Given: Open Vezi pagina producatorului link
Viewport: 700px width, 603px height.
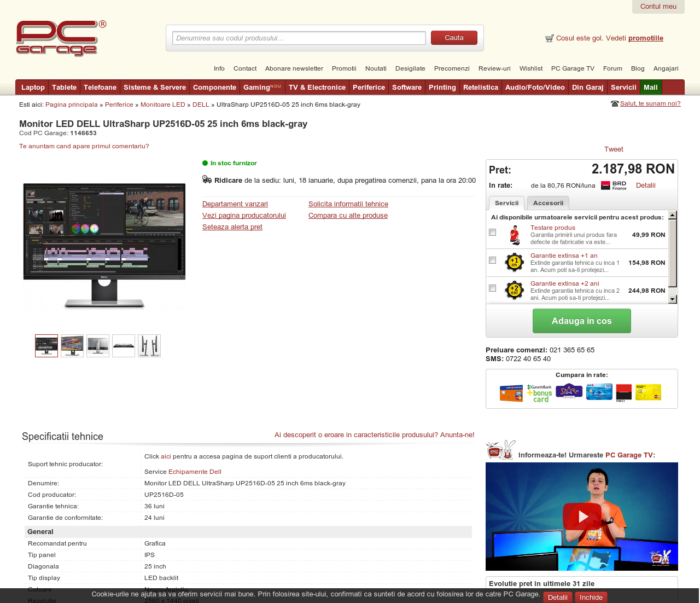Looking at the screenshot, I should tap(244, 216).
